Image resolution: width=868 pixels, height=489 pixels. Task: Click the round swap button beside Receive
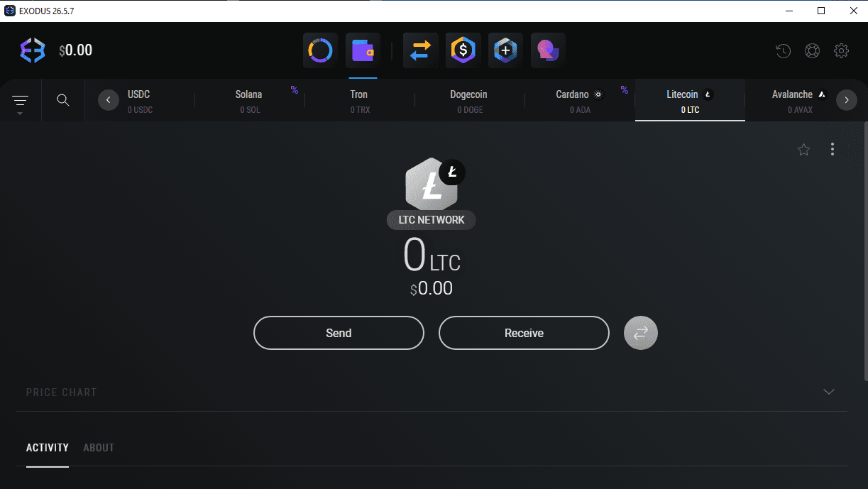click(x=641, y=333)
